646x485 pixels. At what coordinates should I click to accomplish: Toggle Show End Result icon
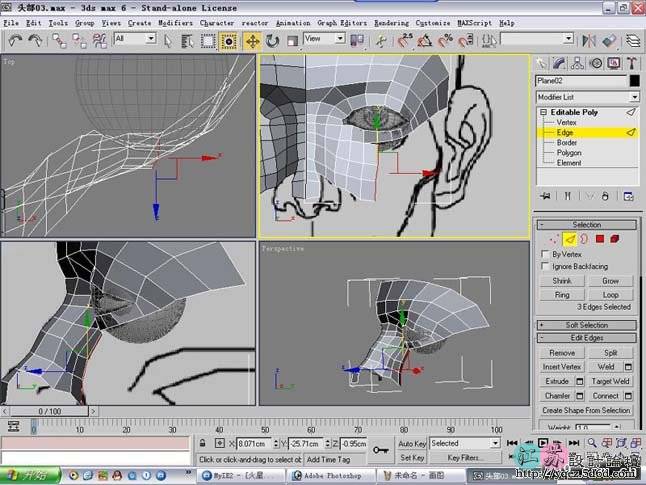tap(567, 196)
